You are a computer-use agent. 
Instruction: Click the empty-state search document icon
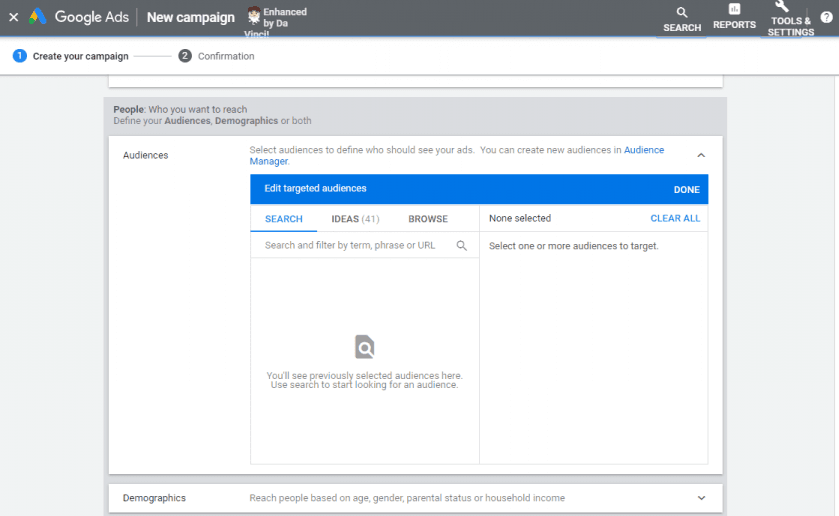coord(365,347)
